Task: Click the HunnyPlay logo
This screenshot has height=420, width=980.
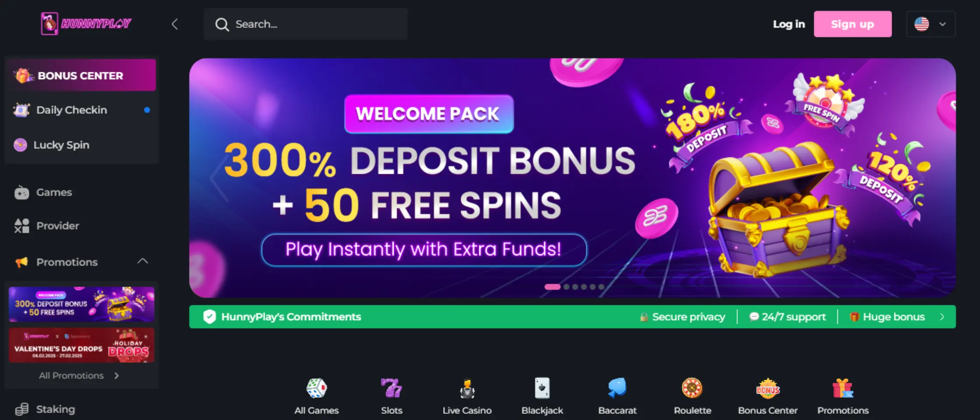Action: (x=86, y=24)
